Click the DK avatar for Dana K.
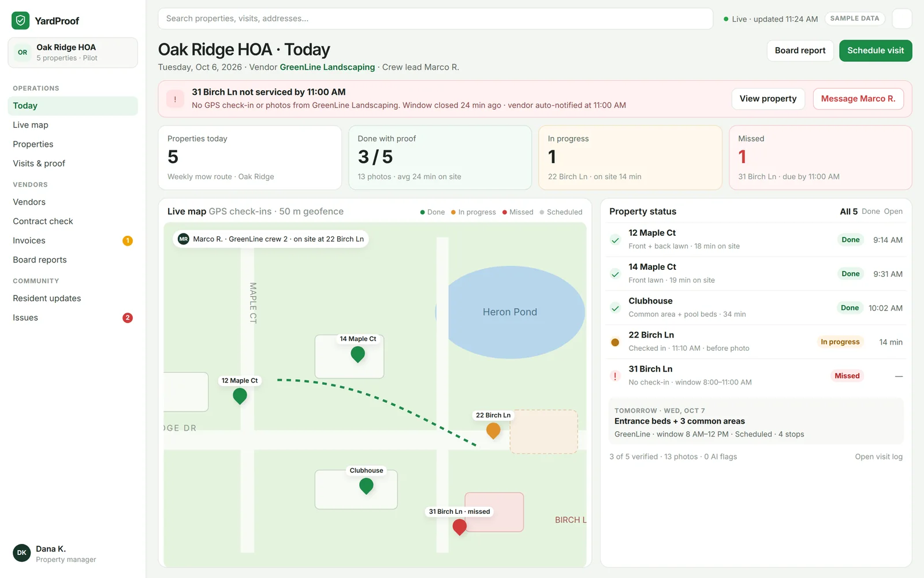Viewport: 924px width, 578px height. coord(22,553)
